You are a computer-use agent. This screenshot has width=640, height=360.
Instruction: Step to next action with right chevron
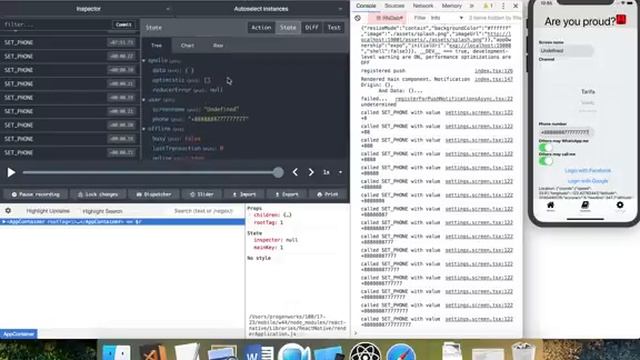[311, 172]
